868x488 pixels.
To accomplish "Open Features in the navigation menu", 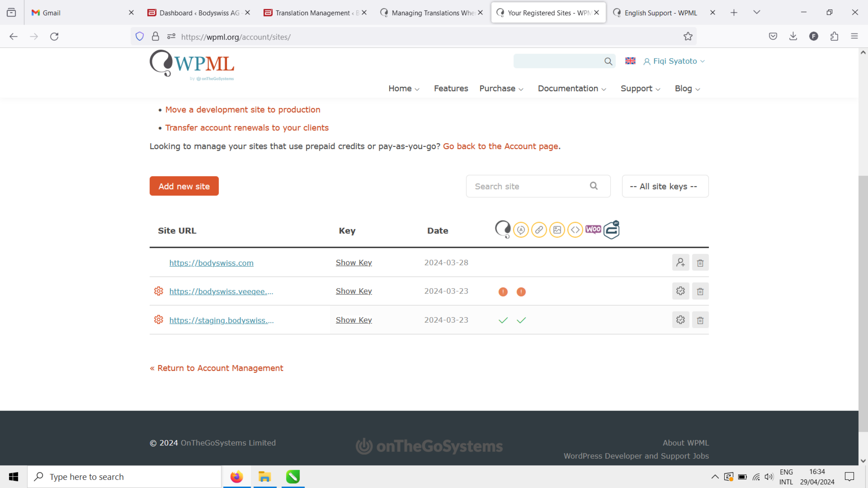I will (x=451, y=88).
